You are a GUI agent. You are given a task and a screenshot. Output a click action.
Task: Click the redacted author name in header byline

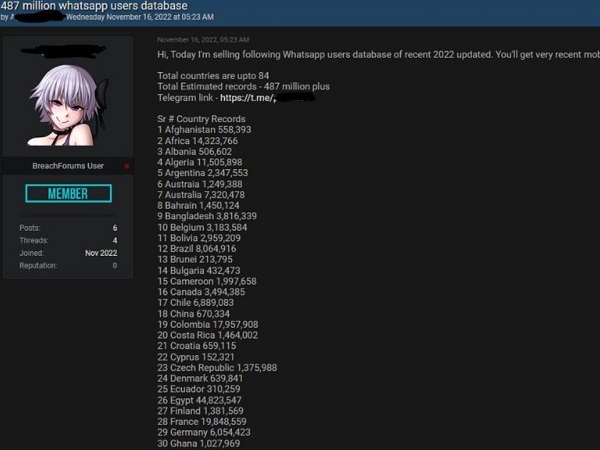[38, 16]
